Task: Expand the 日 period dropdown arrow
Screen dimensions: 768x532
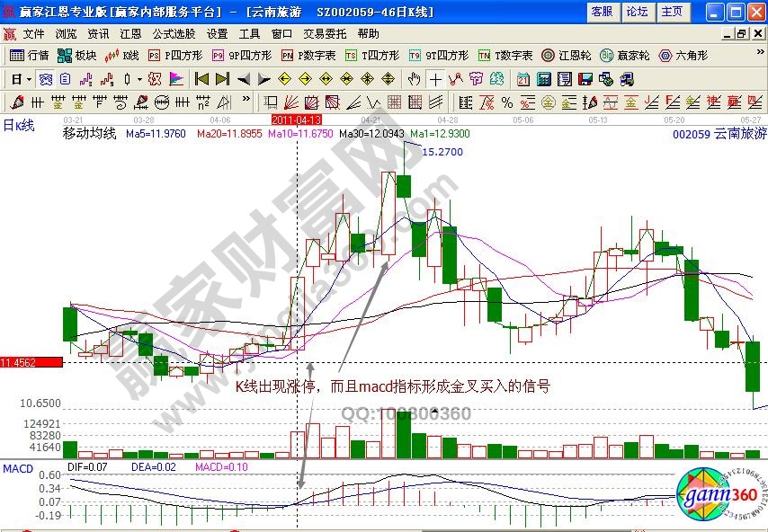Action: (x=29, y=78)
